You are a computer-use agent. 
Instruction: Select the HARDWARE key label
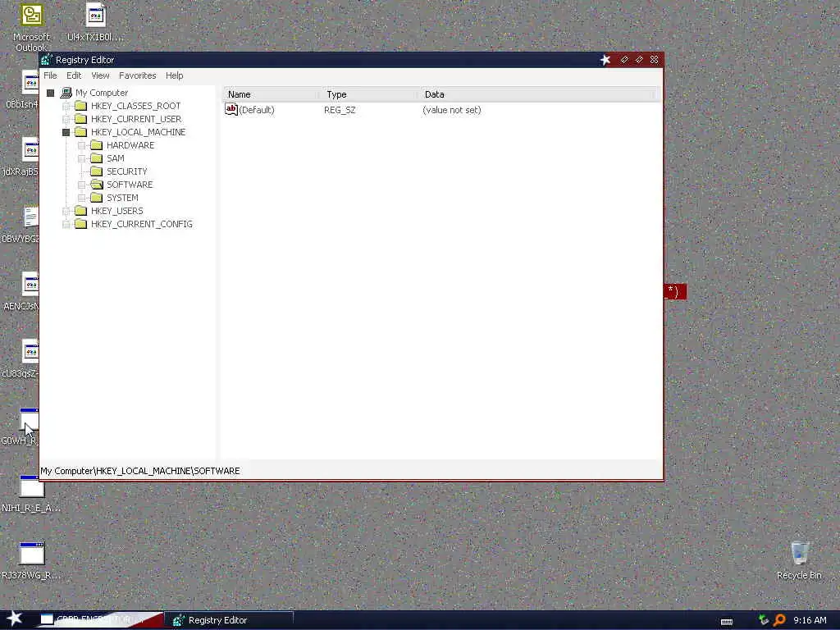tap(130, 145)
